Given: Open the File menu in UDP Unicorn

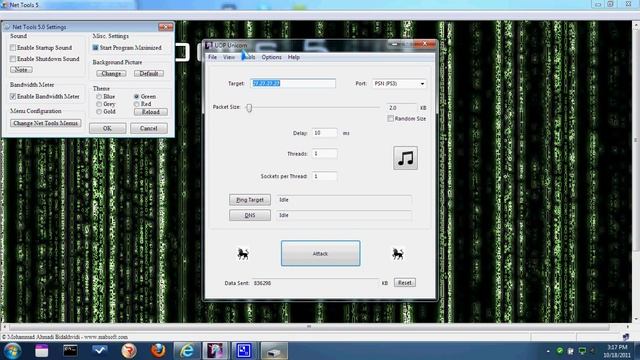Looking at the screenshot, I should 212,57.
